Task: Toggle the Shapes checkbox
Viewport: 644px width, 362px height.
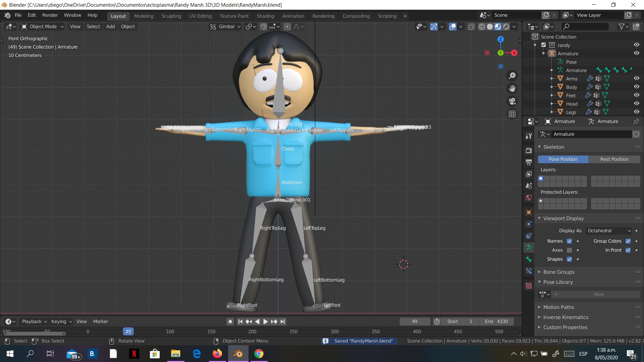Action: coord(569,259)
